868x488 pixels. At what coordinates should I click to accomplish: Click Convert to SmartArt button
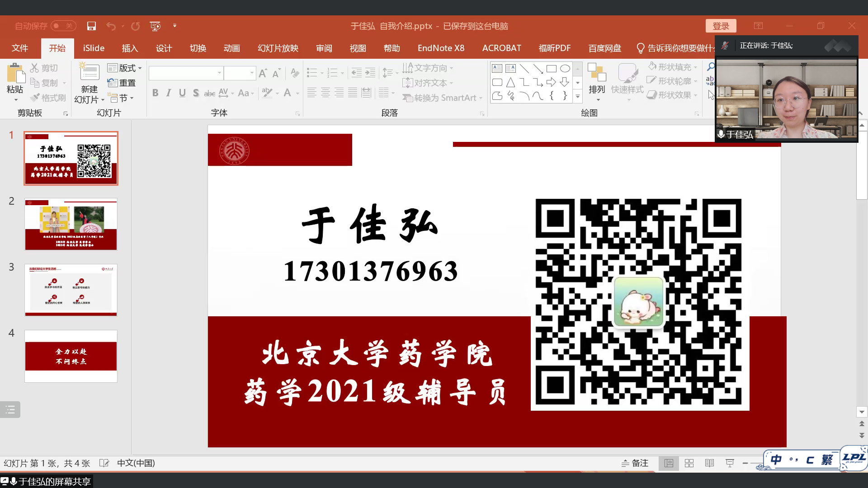point(442,98)
